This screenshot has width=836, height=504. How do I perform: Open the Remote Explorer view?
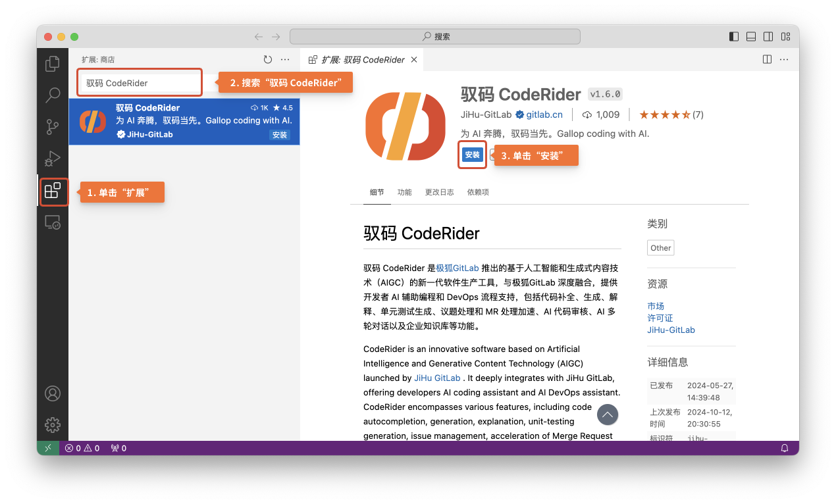tap(53, 222)
